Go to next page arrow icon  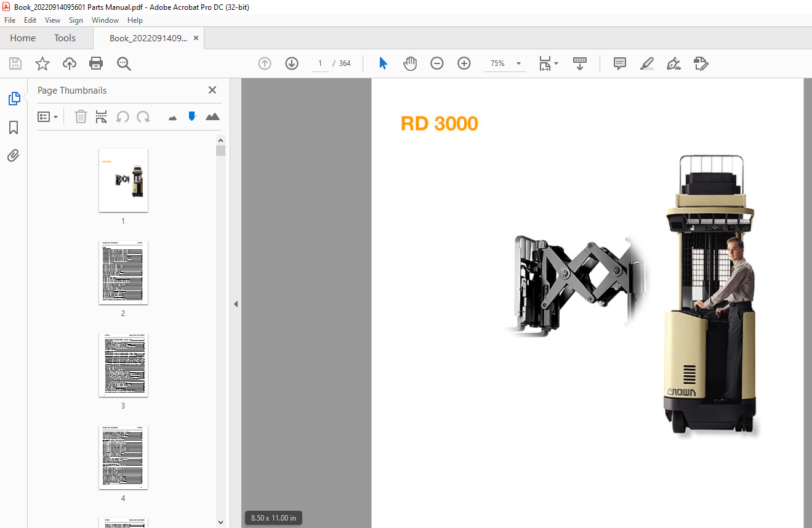pyautogui.click(x=292, y=63)
